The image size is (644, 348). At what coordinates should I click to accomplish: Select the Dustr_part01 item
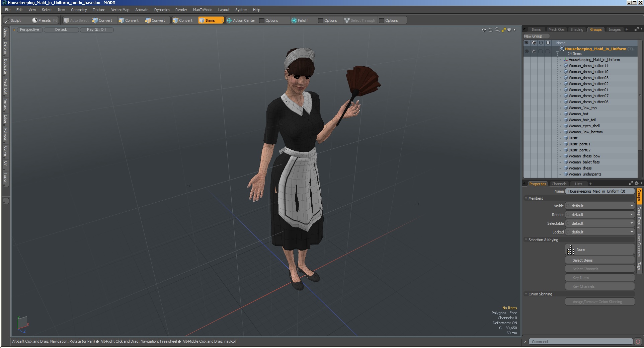579,144
